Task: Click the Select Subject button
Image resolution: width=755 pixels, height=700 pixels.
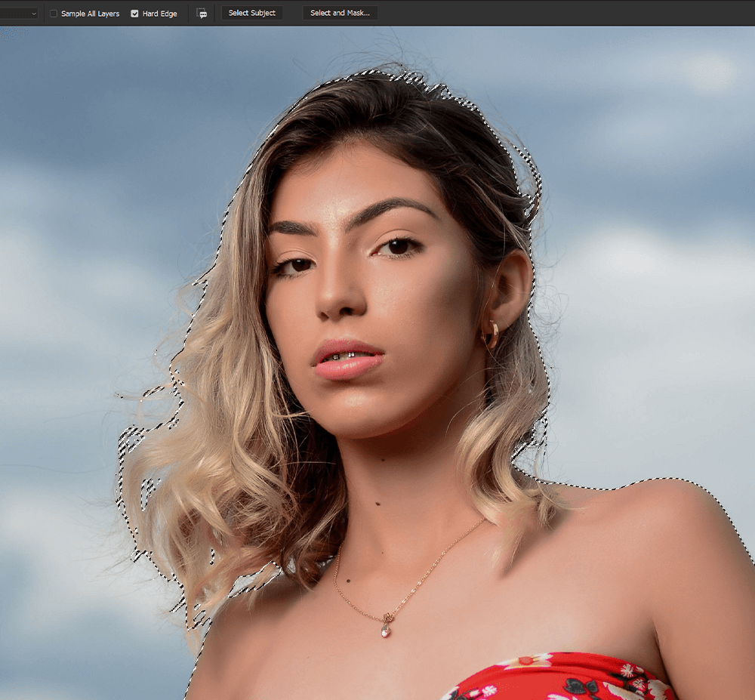Action: (x=252, y=13)
